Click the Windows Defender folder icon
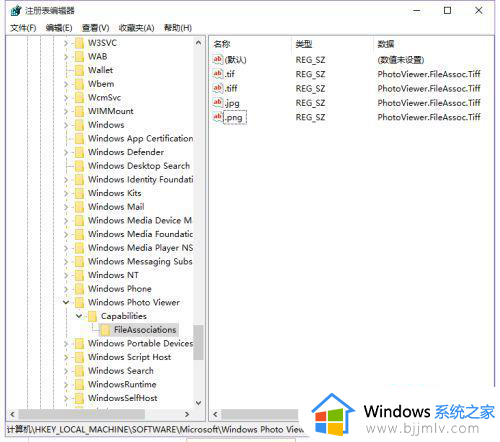Viewport: 500px width, 442px height. click(79, 152)
